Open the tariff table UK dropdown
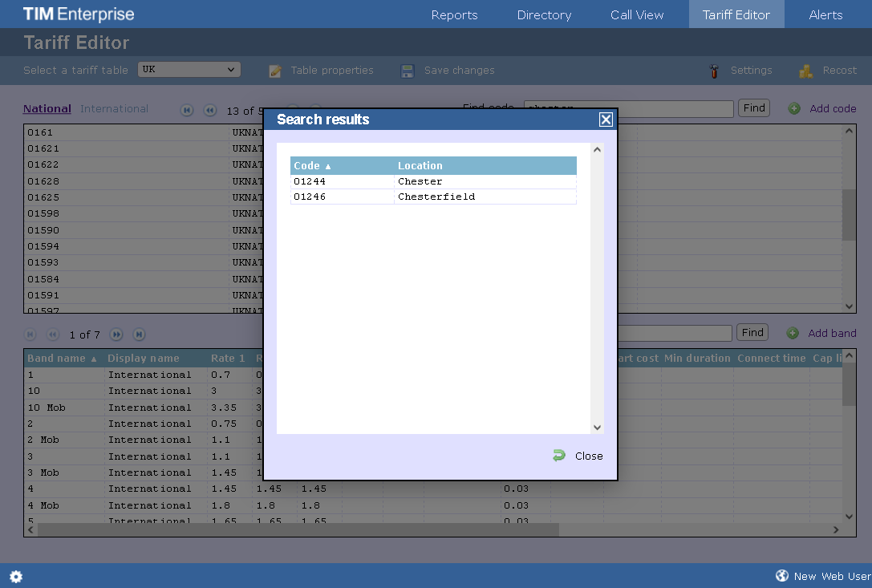 (x=189, y=70)
